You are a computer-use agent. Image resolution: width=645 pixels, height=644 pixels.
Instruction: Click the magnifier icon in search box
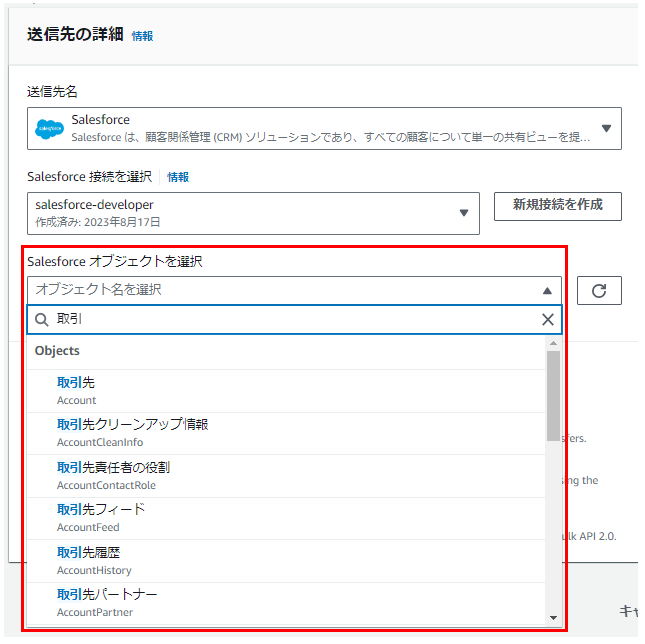pyautogui.click(x=42, y=320)
